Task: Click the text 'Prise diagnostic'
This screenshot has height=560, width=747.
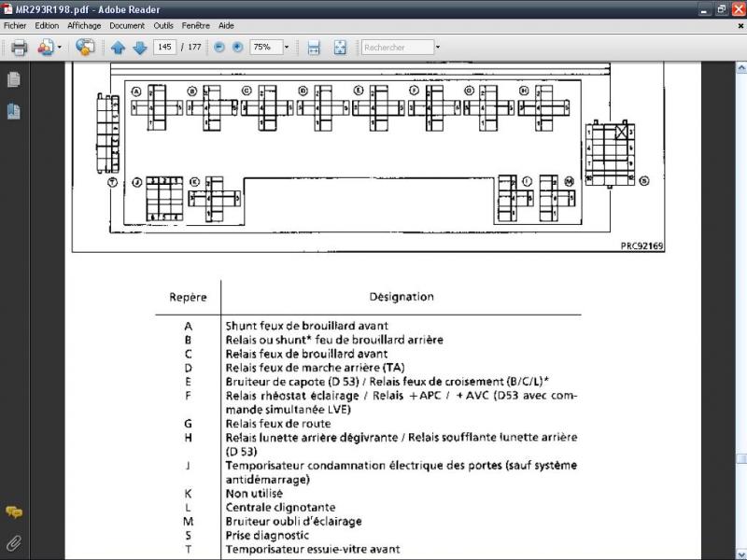Action: pos(267,535)
